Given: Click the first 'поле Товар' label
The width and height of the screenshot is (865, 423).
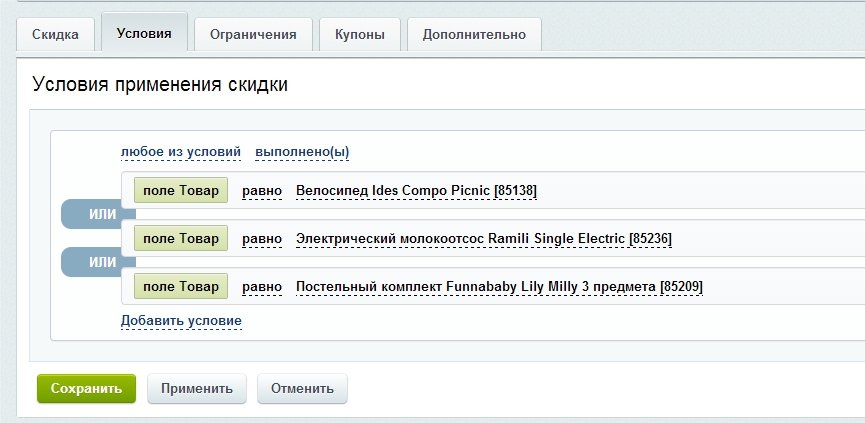Looking at the screenshot, I should [x=181, y=190].
